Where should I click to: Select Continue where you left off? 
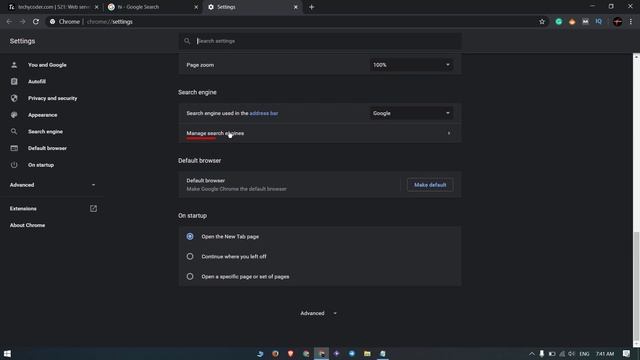tap(190, 256)
